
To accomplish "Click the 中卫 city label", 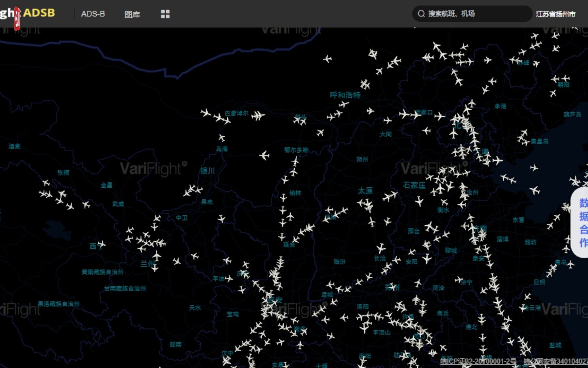I will point(182,217).
